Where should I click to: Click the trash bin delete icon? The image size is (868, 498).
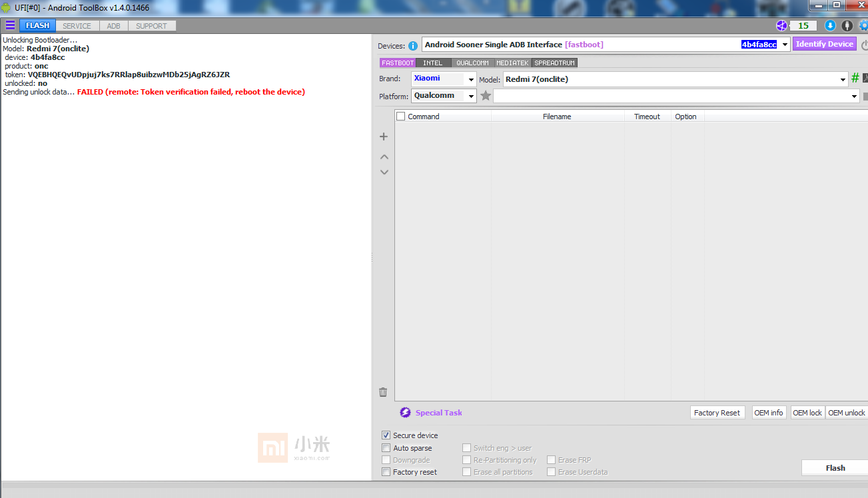click(x=383, y=392)
